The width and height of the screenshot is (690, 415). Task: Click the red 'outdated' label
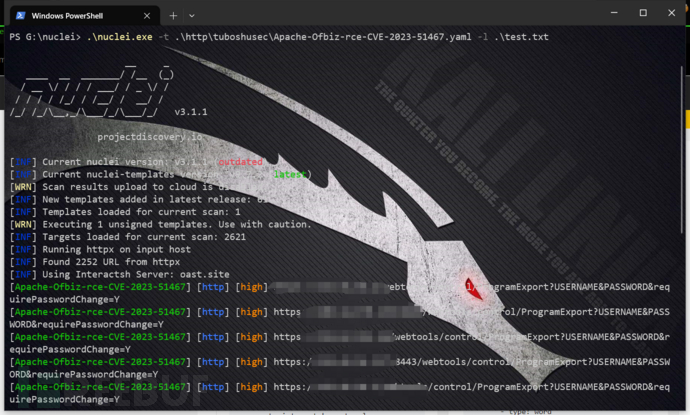(x=240, y=162)
